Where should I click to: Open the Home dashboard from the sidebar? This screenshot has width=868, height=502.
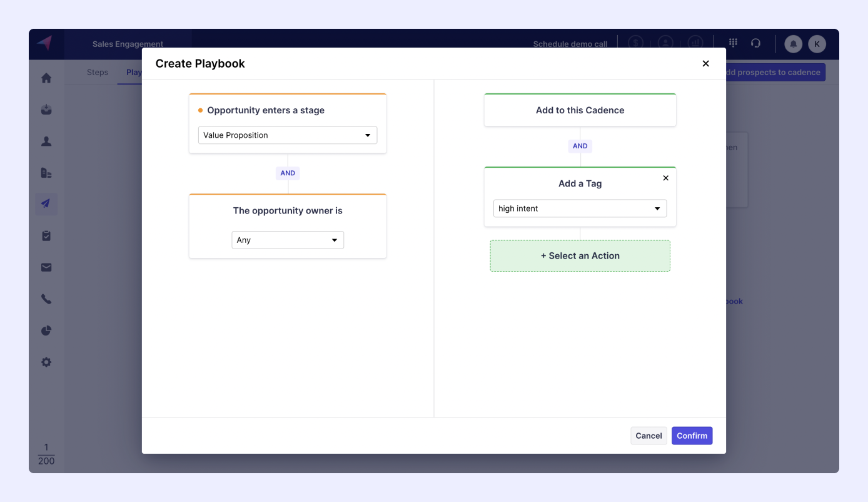coord(46,78)
